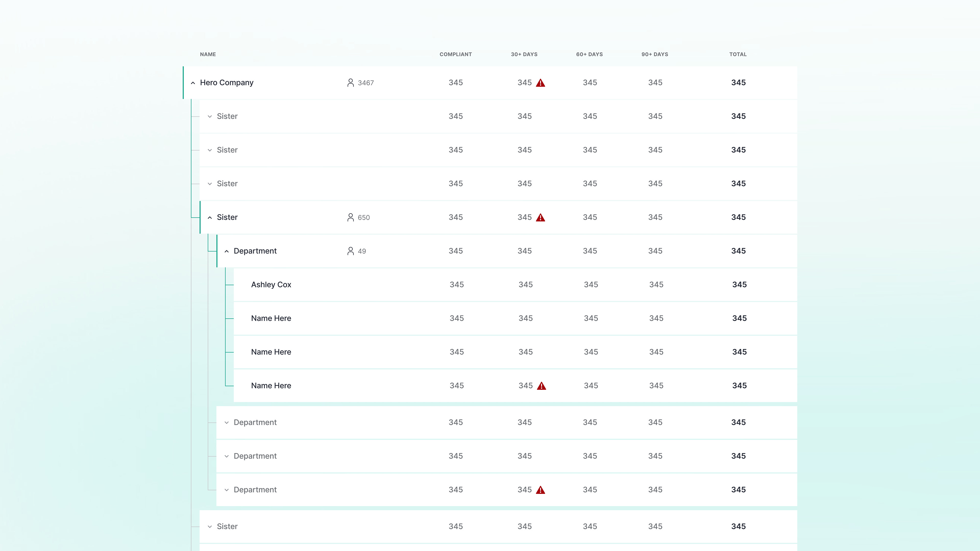Screen dimensions: 980x551
Task: Select the Sister label with 650 members
Action: click(x=227, y=217)
